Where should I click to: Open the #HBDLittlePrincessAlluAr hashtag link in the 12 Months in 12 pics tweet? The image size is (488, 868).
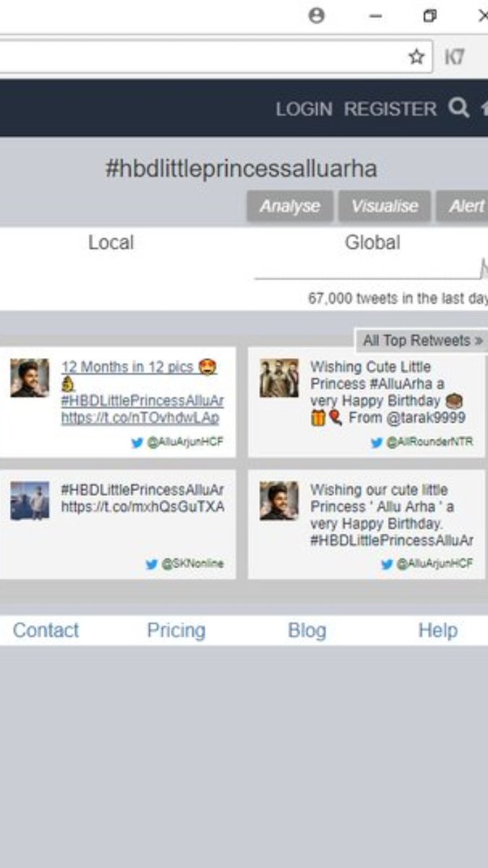pos(142,401)
